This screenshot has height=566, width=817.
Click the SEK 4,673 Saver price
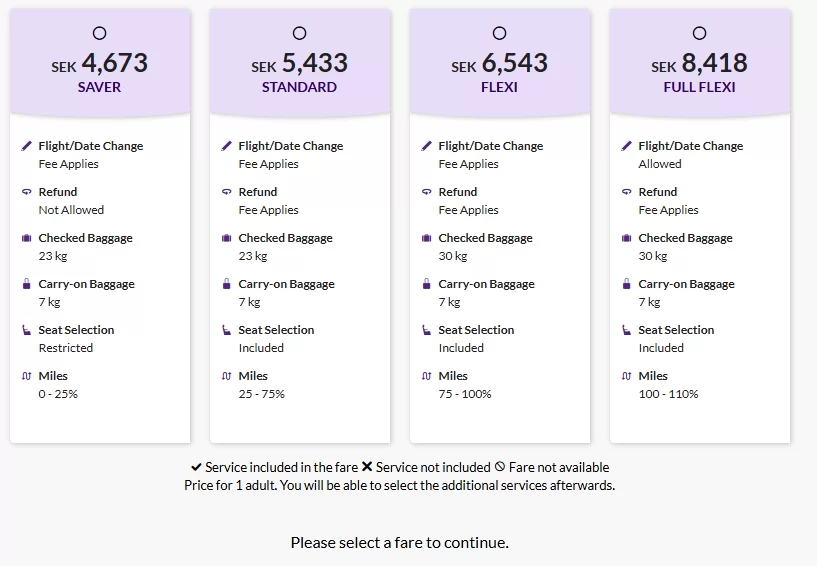[x=100, y=63]
